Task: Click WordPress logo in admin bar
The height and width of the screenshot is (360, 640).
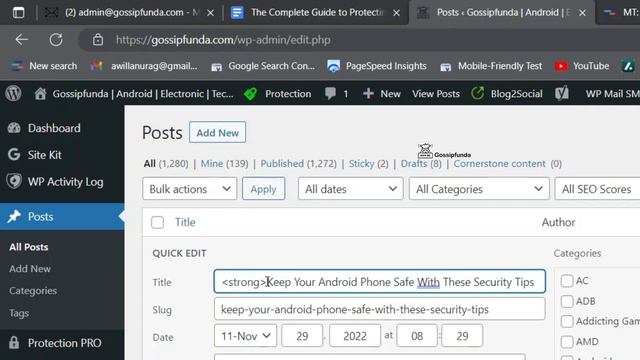Action: [x=13, y=93]
